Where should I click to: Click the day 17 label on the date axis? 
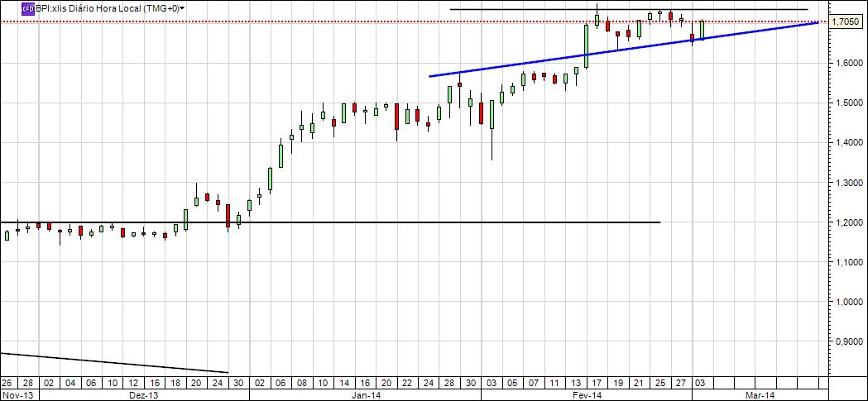click(x=597, y=384)
